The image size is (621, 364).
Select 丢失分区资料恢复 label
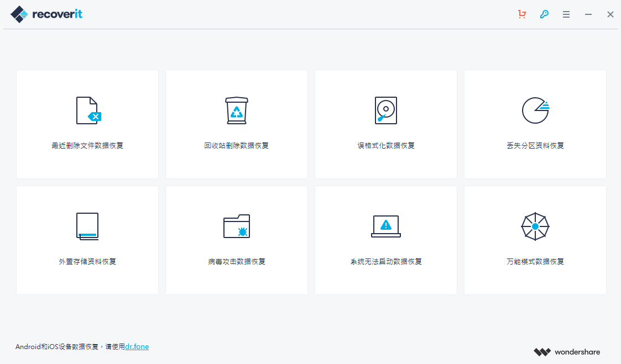[535, 146]
